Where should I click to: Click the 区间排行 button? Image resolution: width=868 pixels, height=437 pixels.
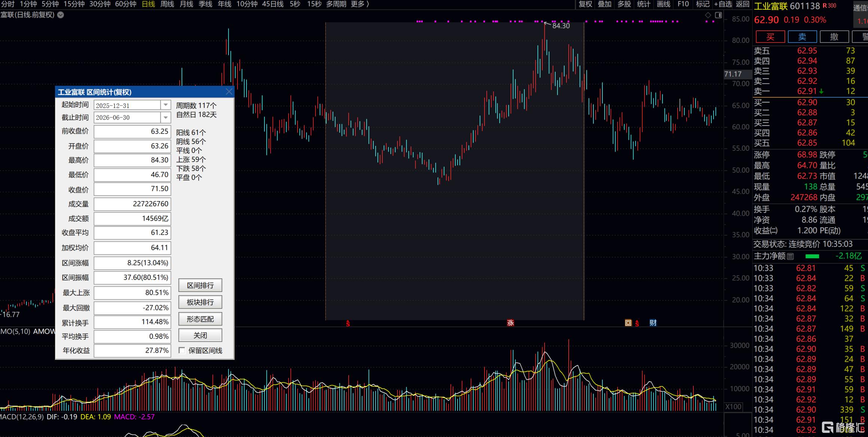click(200, 285)
